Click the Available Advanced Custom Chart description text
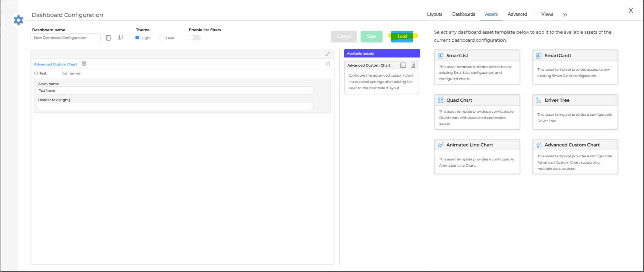The height and width of the screenshot is (272, 644). tap(381, 82)
